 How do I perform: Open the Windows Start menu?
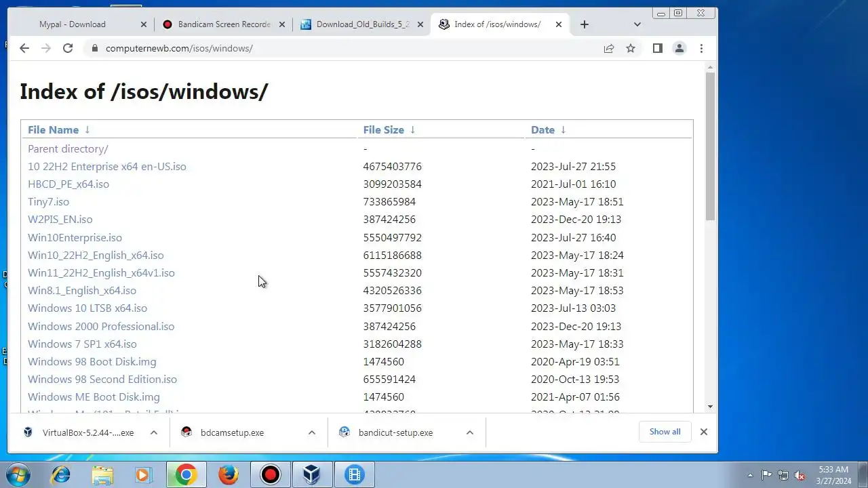tap(18, 474)
